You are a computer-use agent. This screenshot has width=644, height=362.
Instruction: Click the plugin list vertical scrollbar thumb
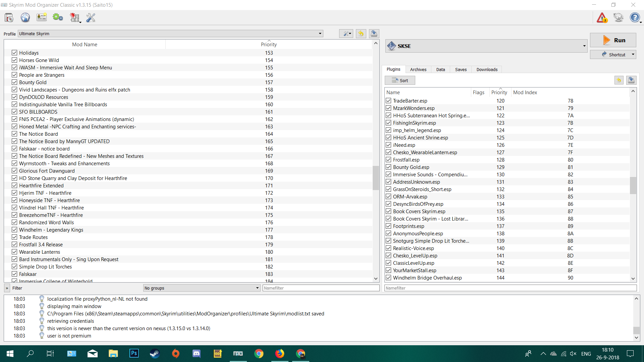pyautogui.click(x=633, y=185)
